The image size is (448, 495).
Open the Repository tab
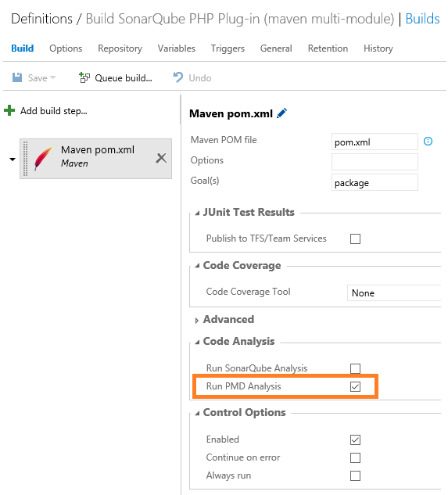(x=120, y=48)
